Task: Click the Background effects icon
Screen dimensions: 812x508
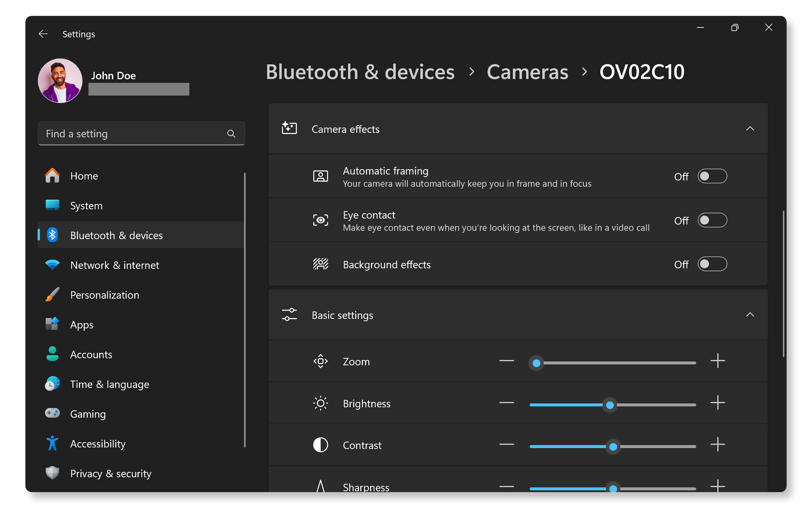Action: coord(320,264)
